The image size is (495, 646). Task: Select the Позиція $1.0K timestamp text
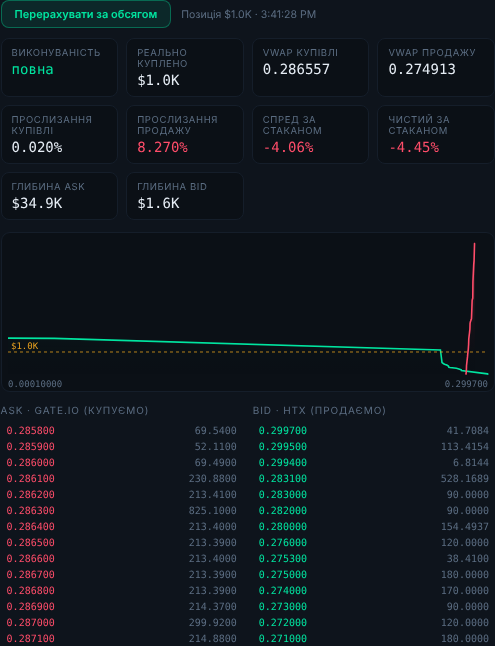point(249,14)
